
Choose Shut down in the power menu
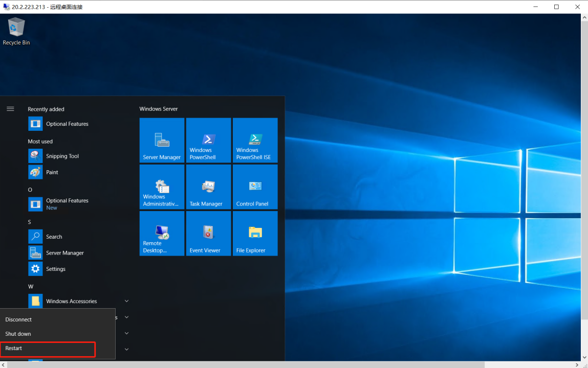58,334
